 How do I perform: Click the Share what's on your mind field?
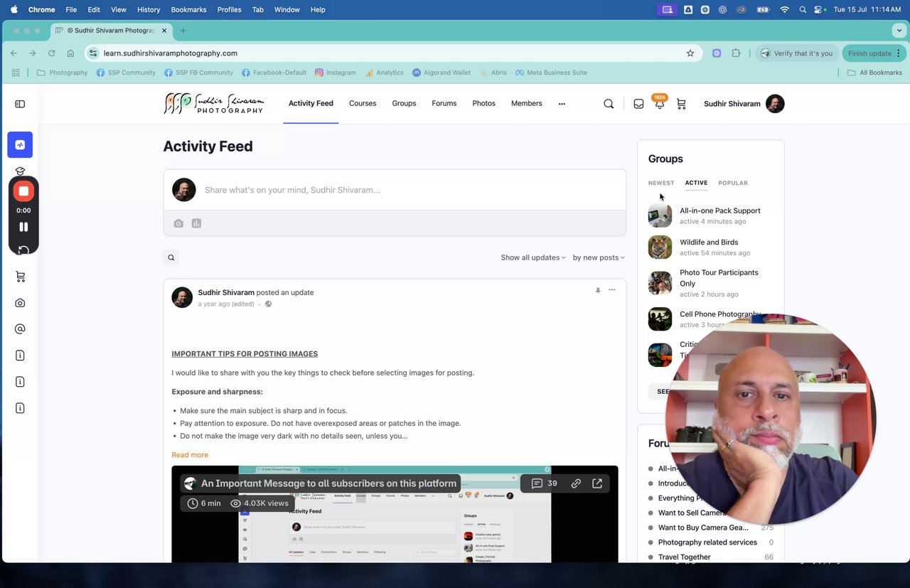tap(395, 190)
